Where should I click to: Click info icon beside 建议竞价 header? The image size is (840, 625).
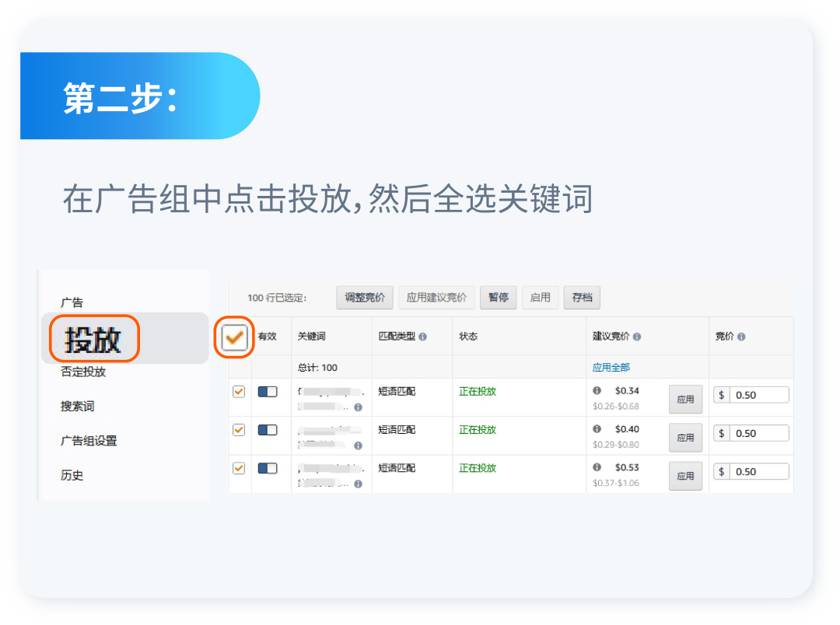click(x=637, y=337)
